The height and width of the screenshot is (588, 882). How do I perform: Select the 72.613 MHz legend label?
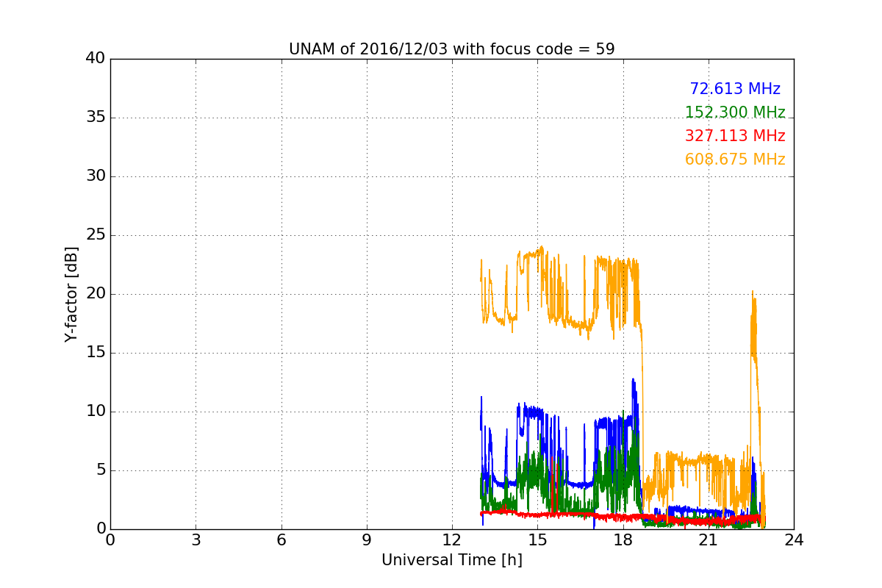pyautogui.click(x=735, y=89)
